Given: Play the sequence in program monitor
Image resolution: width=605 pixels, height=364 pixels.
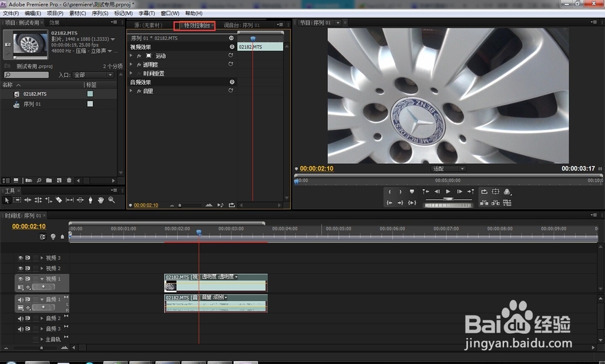Looking at the screenshot, I should pyautogui.click(x=448, y=192).
